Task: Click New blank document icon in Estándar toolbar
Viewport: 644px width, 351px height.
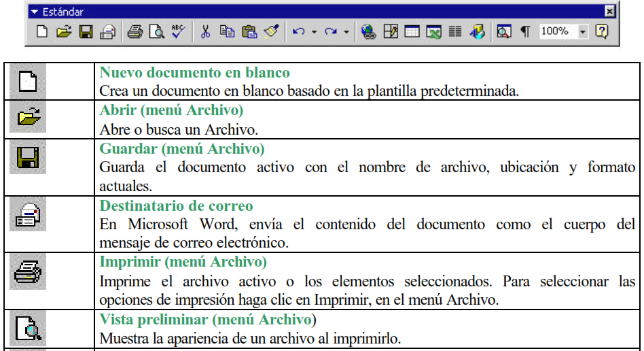Action: point(41,32)
